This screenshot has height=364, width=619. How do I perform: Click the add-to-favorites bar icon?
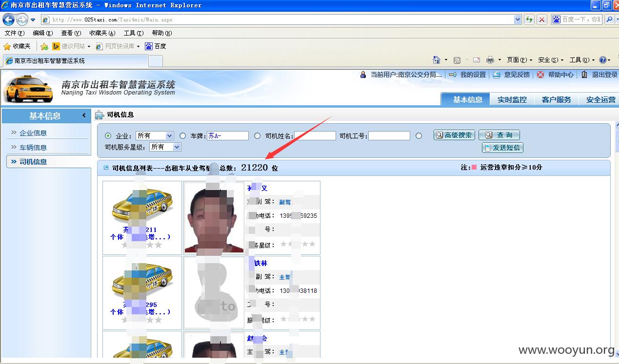click(44, 46)
